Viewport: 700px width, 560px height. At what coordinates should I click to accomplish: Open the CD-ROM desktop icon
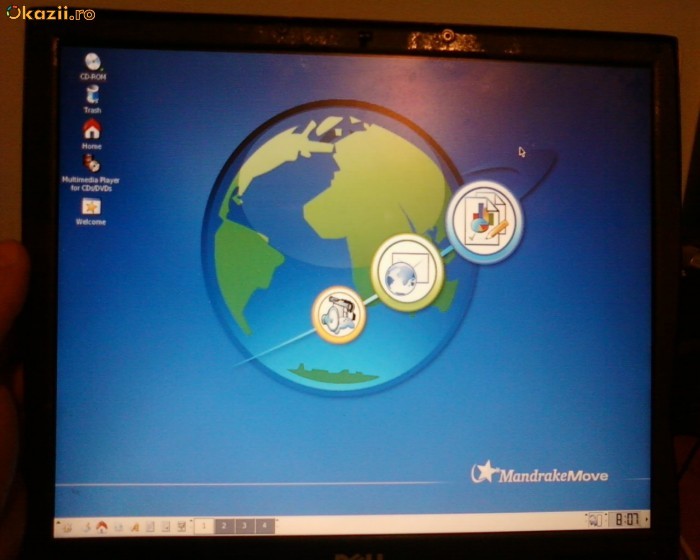pyautogui.click(x=93, y=66)
